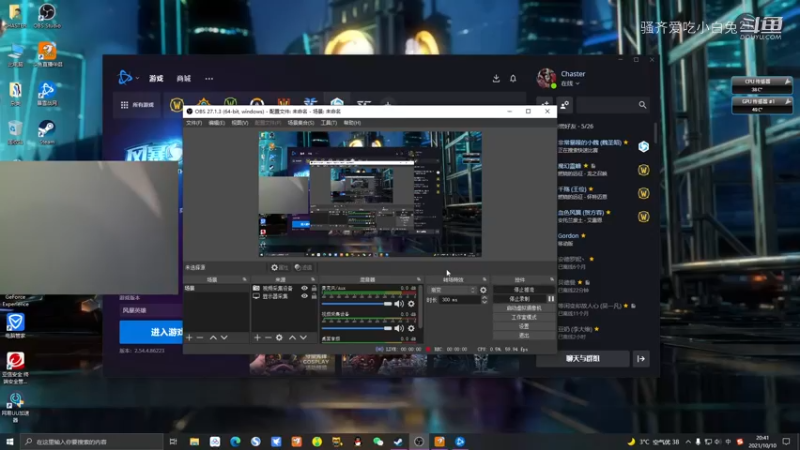The width and height of the screenshot is (800, 450).
Task: Add a new source with the plus icon
Action: 257,338
